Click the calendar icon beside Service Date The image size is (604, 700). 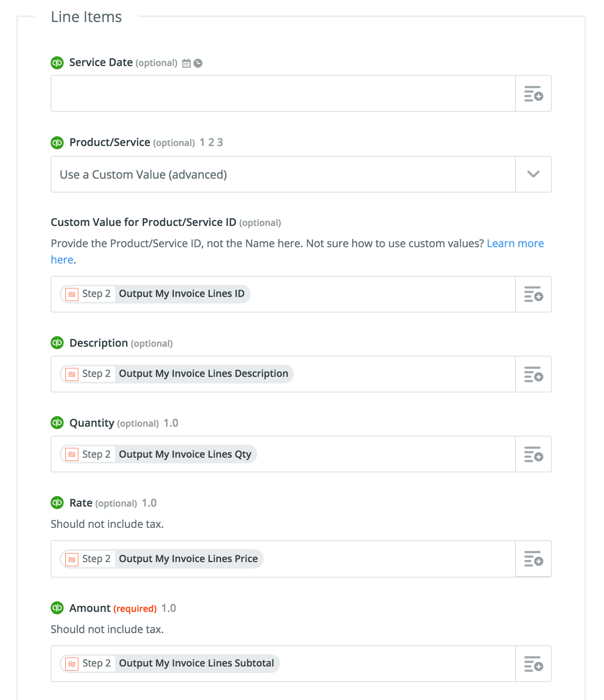pyautogui.click(x=187, y=63)
